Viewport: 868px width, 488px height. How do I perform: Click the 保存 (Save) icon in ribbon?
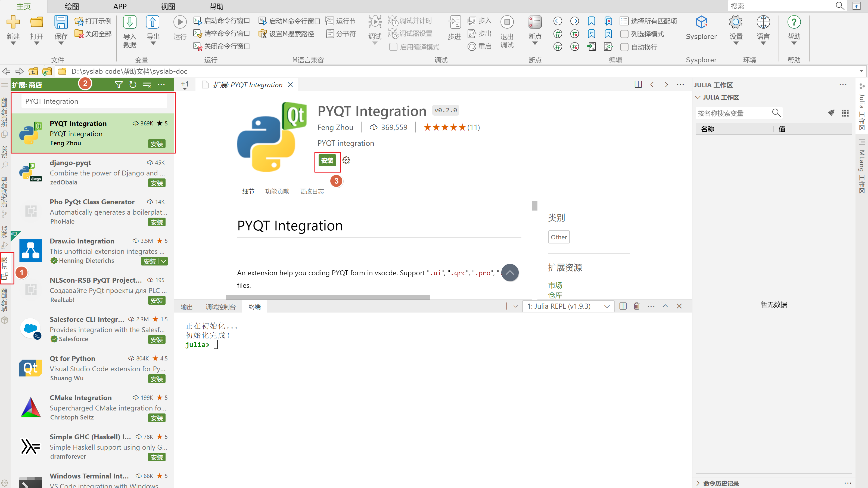coord(61,22)
